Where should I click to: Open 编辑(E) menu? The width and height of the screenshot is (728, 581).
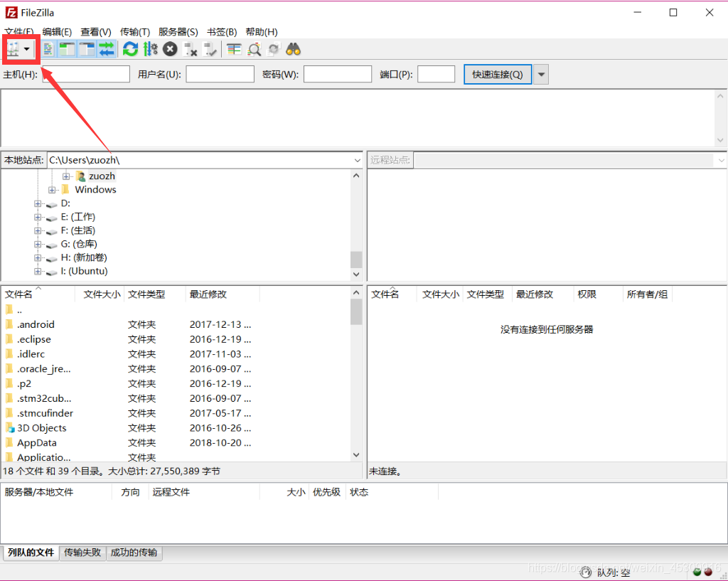coord(57,31)
